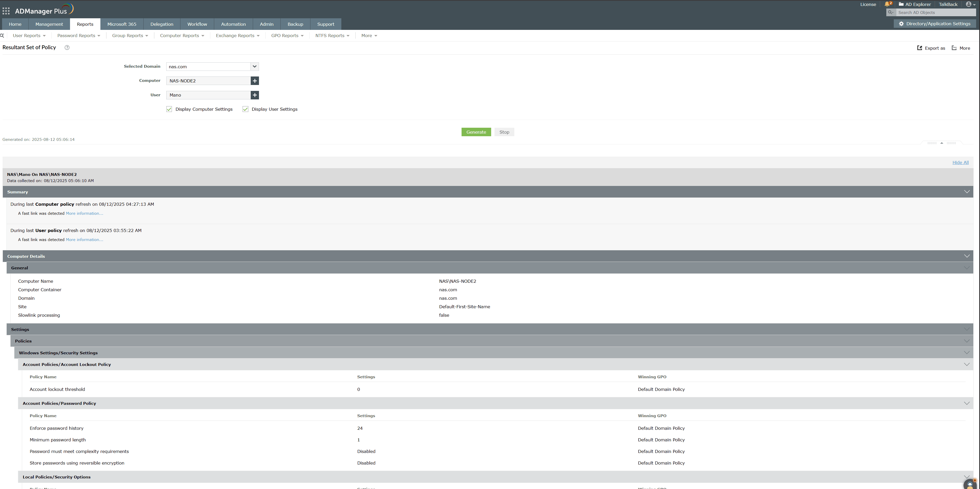This screenshot has height=489, width=980.
Task: Uncheck Display Computer Settings checkbox
Action: point(169,109)
